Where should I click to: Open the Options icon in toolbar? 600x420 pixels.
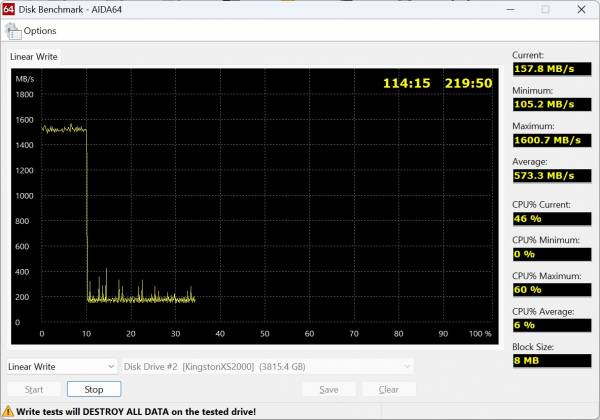[13, 31]
